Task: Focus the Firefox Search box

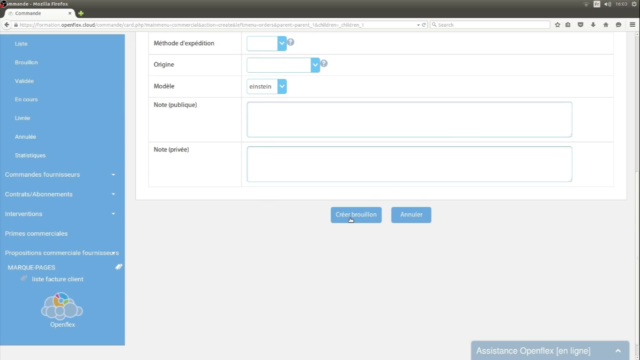Action: [490, 25]
